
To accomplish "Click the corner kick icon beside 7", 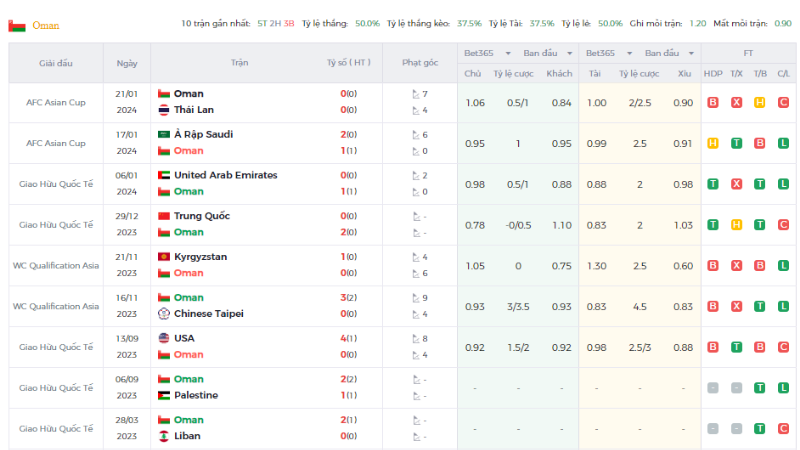I will (416, 94).
